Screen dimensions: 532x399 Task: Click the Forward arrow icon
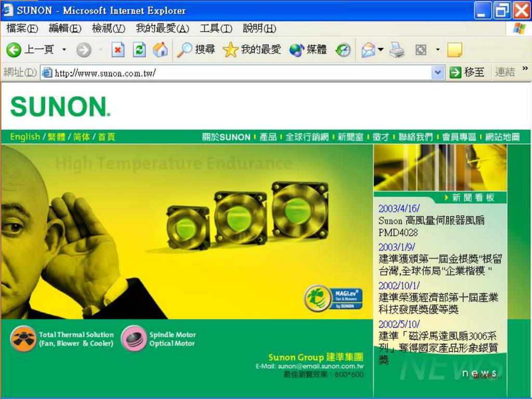click(x=84, y=50)
